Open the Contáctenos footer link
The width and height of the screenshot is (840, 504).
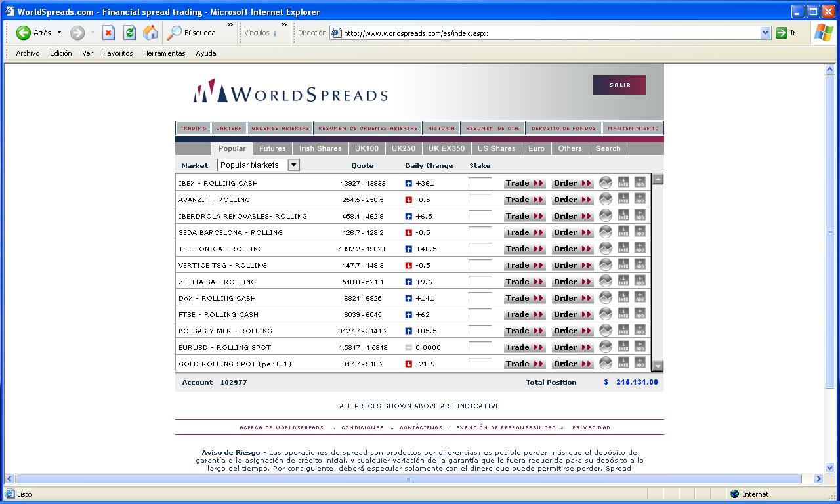[x=421, y=427]
